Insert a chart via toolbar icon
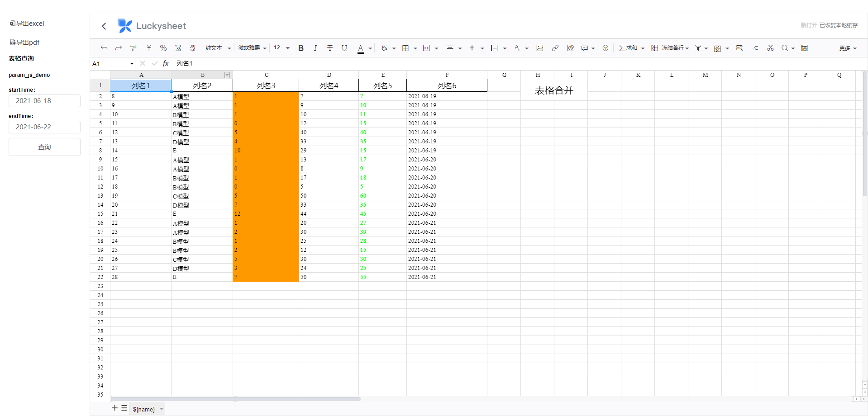 [571, 48]
